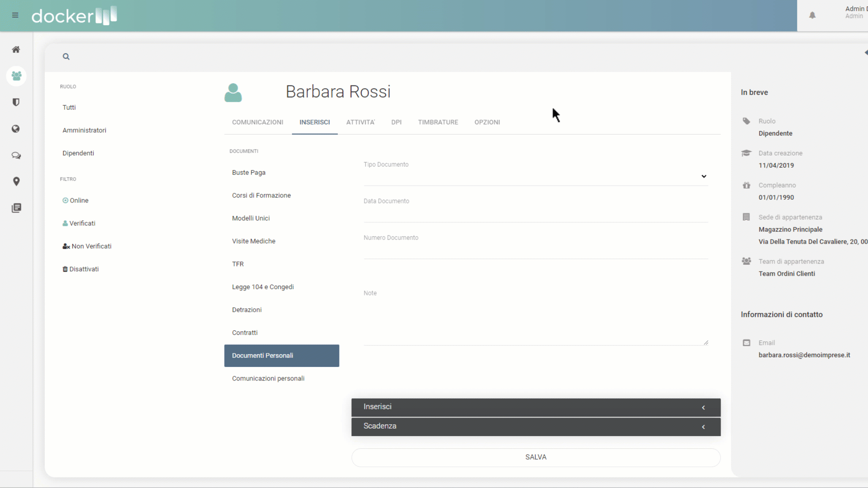Viewport: 868px width, 488px height.
Task: Switch to the TIMBRATURE tab
Action: 438,122
